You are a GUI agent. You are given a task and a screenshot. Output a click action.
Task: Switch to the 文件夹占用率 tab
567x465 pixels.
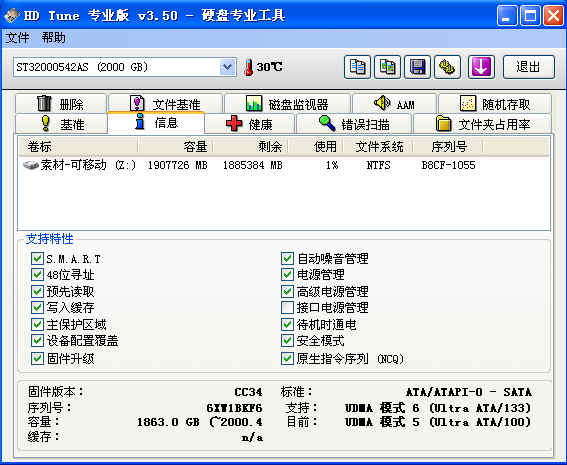(x=482, y=124)
